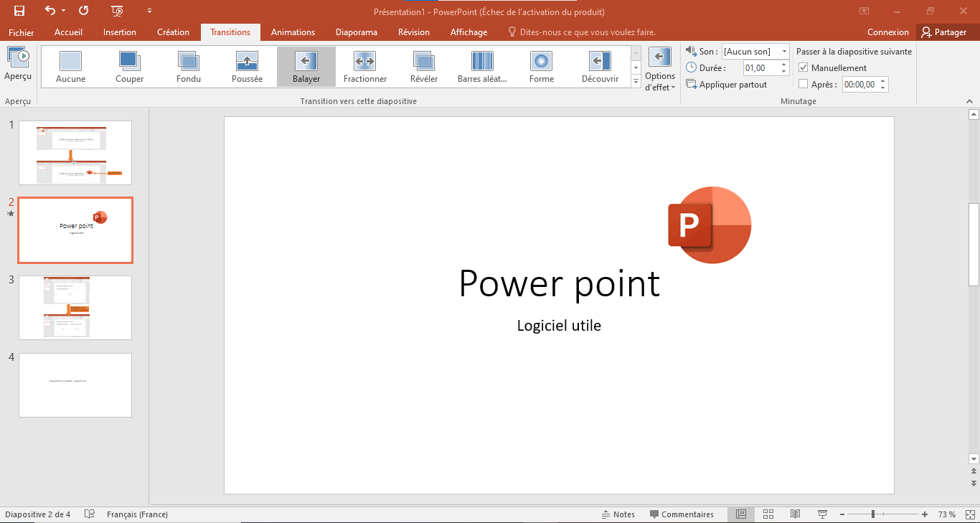This screenshot has height=523, width=980.
Task: Switch to the Accueil tab
Action: tap(69, 32)
